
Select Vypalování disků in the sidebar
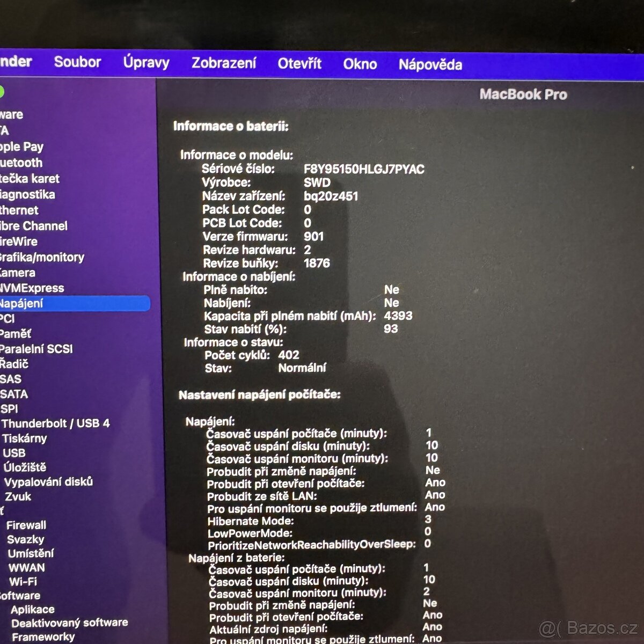pyautogui.click(x=48, y=482)
